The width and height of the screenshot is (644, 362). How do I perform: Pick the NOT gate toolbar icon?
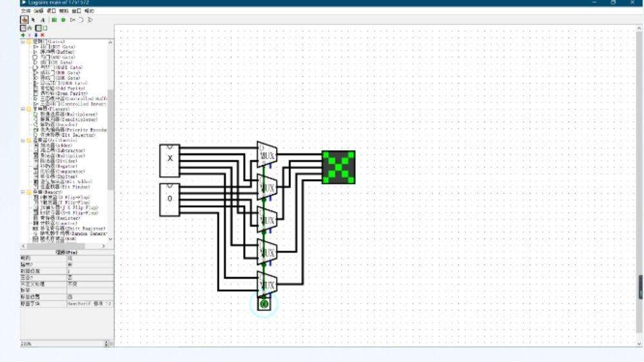[72, 20]
